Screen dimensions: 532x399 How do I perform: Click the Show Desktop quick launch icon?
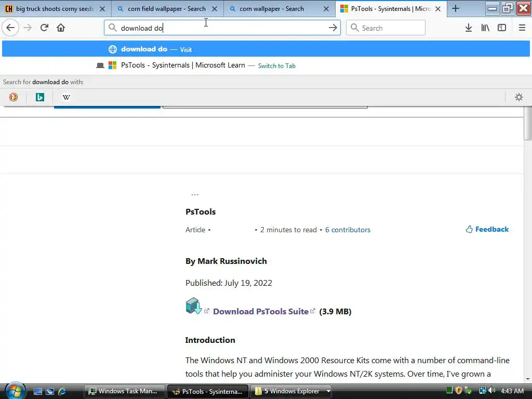tap(37, 391)
